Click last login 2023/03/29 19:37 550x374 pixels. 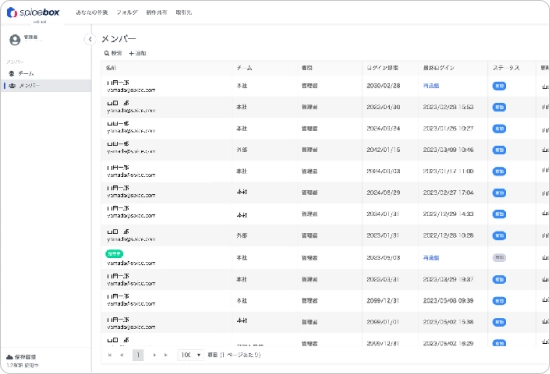click(x=448, y=280)
